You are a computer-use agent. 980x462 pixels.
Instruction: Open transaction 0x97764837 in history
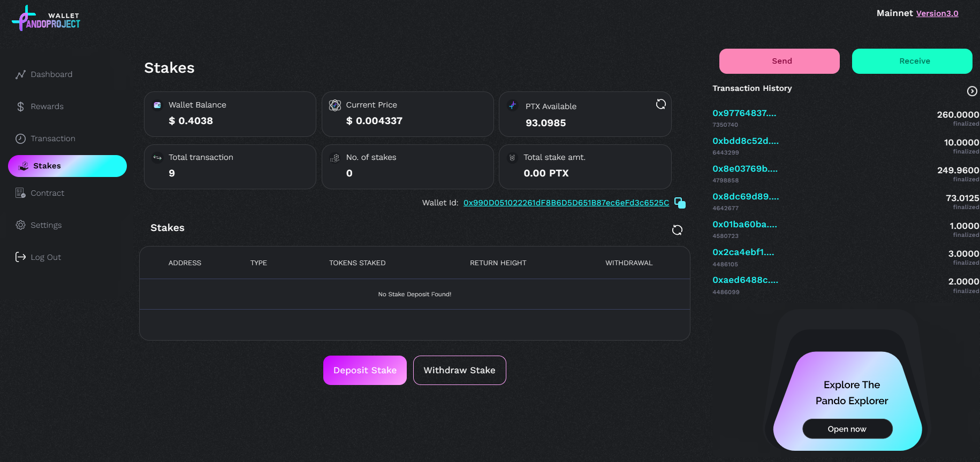click(x=744, y=113)
